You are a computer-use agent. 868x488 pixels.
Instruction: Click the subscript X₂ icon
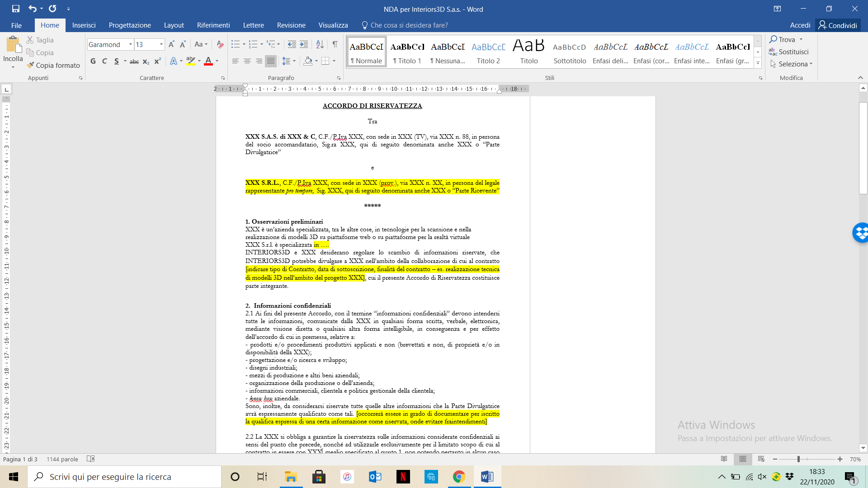coord(146,61)
